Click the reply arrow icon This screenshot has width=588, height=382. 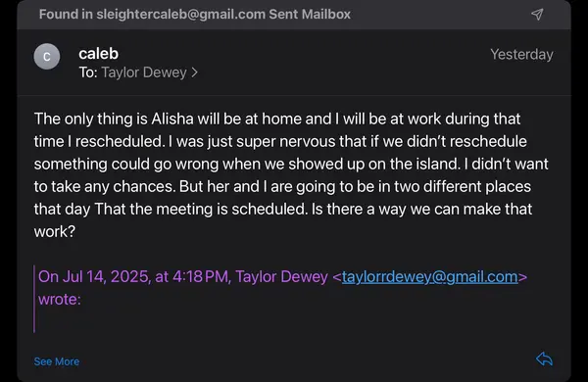click(544, 359)
